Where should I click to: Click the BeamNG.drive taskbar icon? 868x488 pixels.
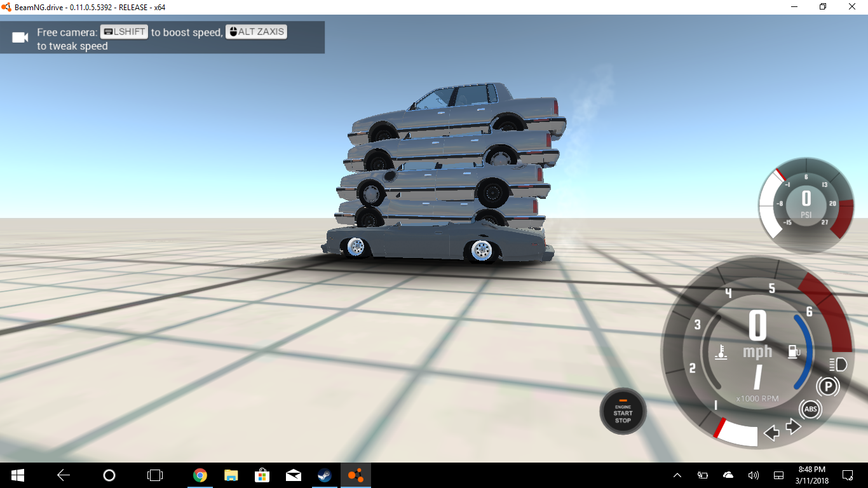[x=355, y=475]
